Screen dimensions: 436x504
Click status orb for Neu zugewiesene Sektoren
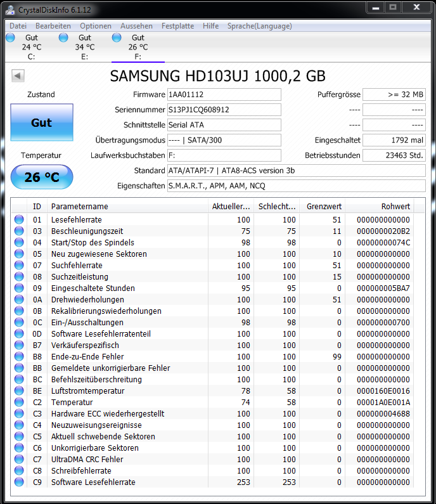coord(19,254)
